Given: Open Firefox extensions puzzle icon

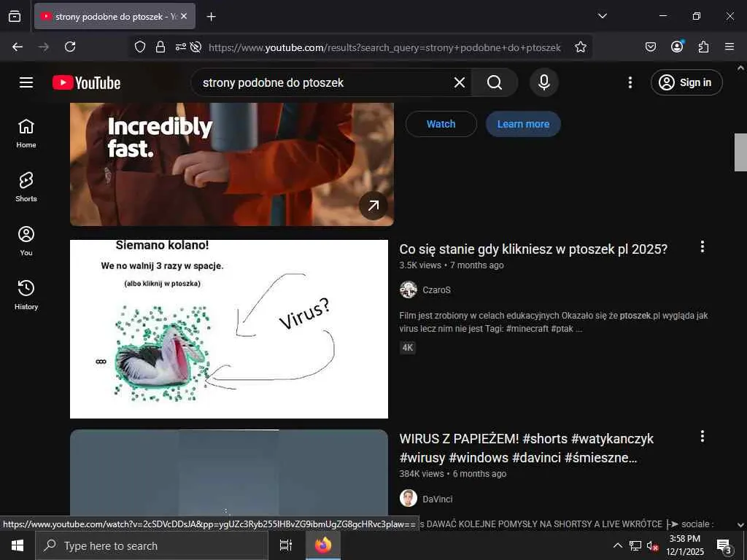Looking at the screenshot, I should pyautogui.click(x=703, y=47).
